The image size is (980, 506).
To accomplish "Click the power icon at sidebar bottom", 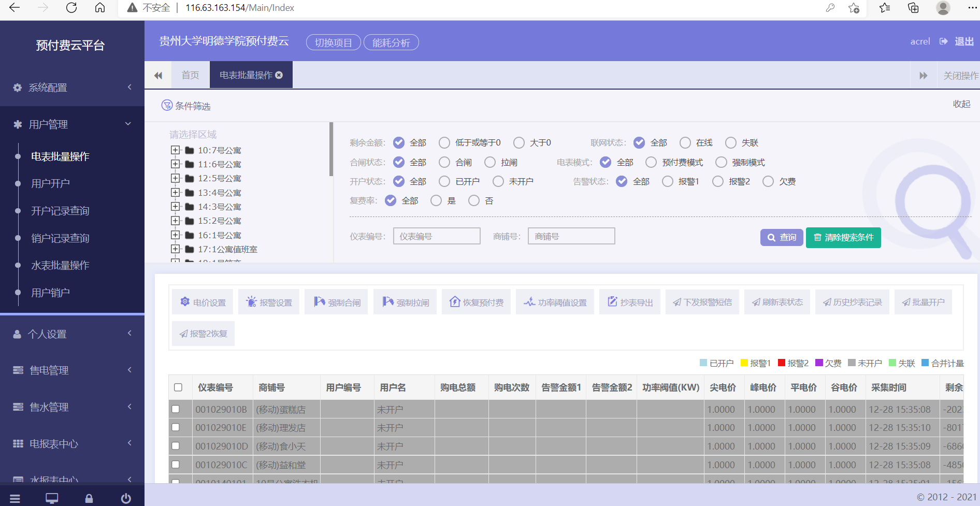I will point(126,498).
